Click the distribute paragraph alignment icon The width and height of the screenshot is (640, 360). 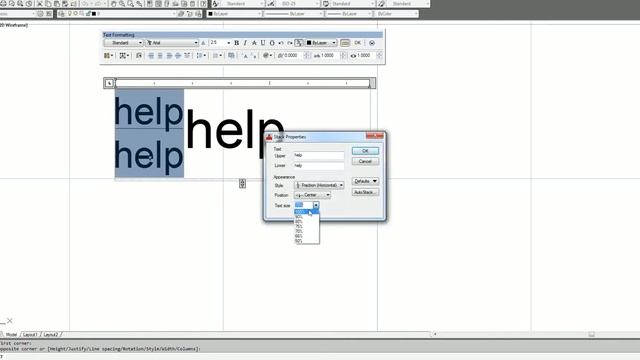[187, 56]
